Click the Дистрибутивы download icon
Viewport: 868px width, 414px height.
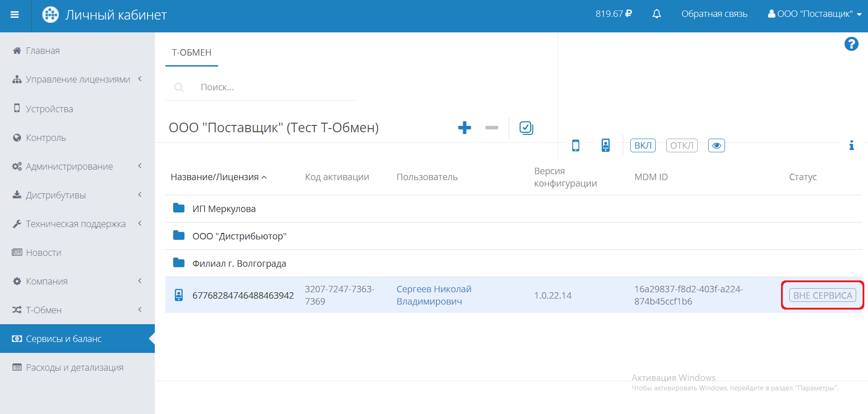point(17,195)
